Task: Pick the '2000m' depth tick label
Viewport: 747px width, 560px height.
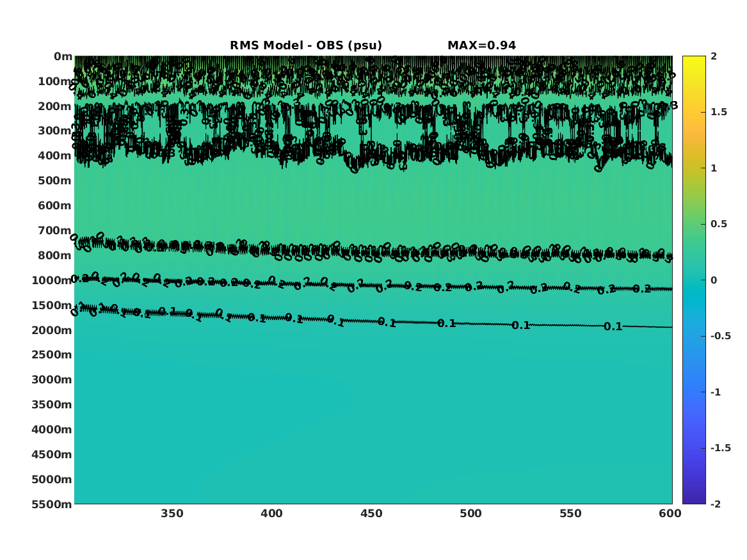Action: point(51,330)
